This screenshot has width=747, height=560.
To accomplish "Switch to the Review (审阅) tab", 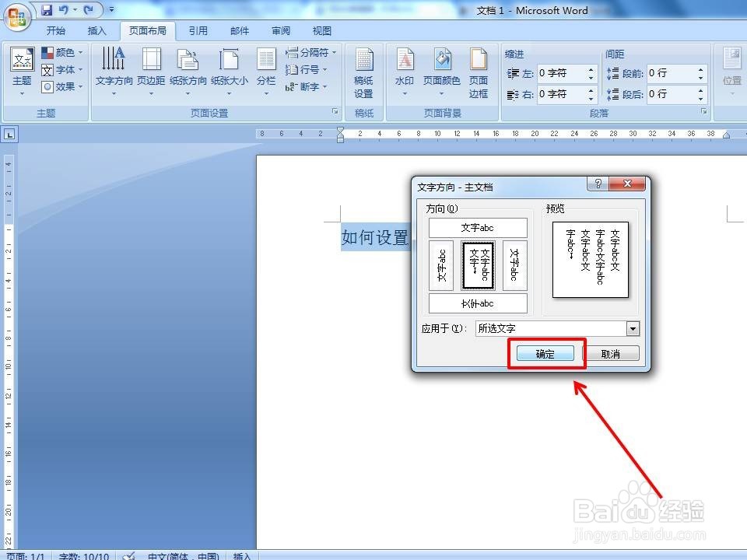I will tap(281, 31).
